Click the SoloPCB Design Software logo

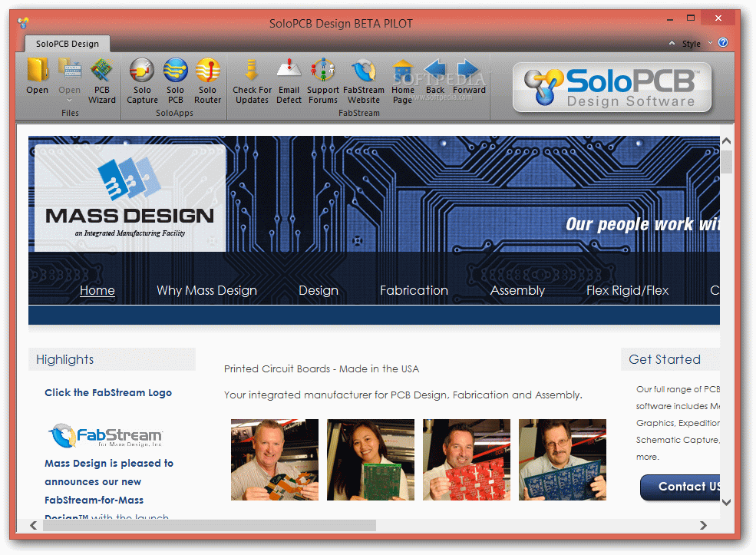612,88
